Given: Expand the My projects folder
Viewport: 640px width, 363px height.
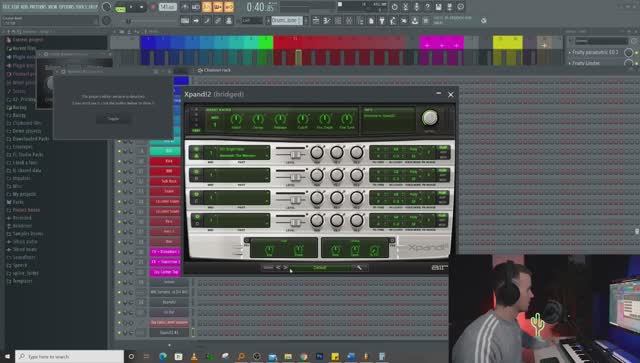Looking at the screenshot, I should point(22,194).
